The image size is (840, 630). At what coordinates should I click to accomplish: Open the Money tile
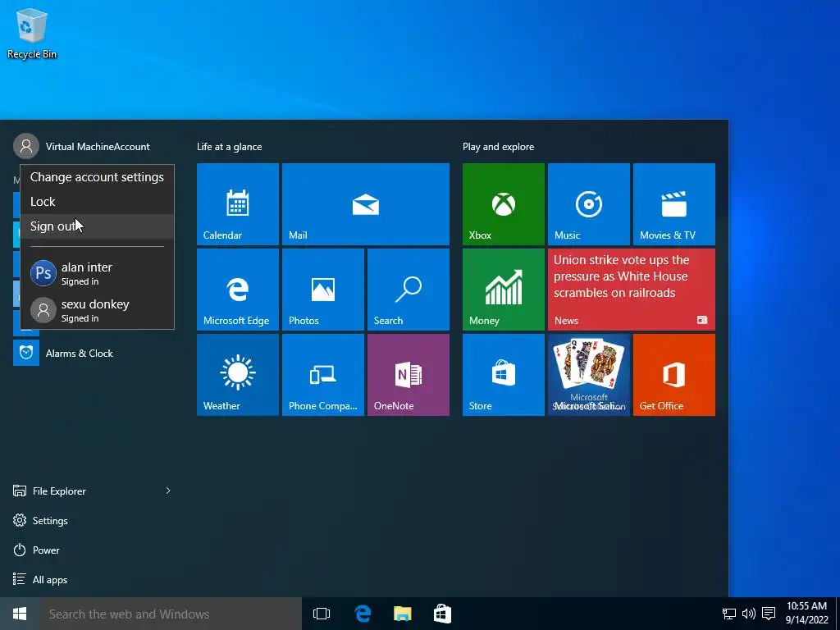503,290
